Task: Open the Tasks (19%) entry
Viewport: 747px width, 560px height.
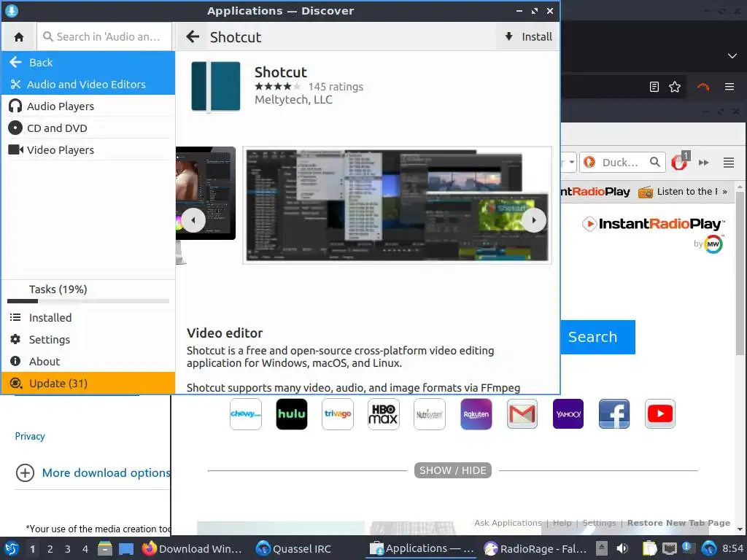Action: click(88, 289)
